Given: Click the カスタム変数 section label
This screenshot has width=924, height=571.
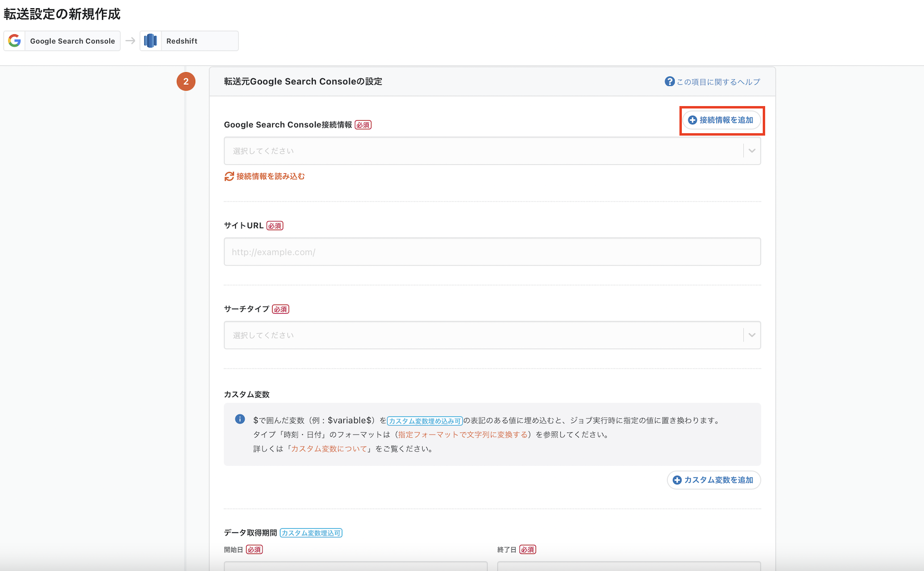Looking at the screenshot, I should 246,394.
